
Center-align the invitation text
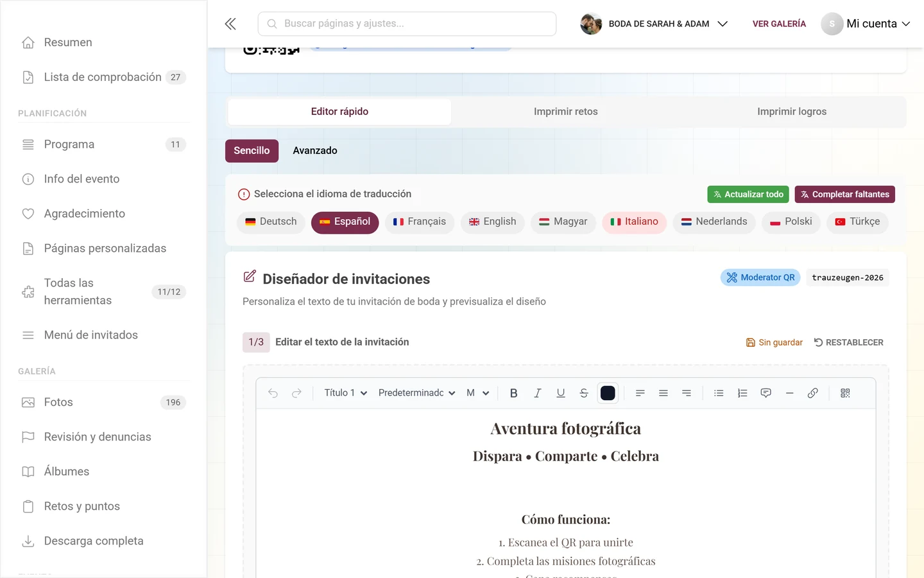point(663,393)
